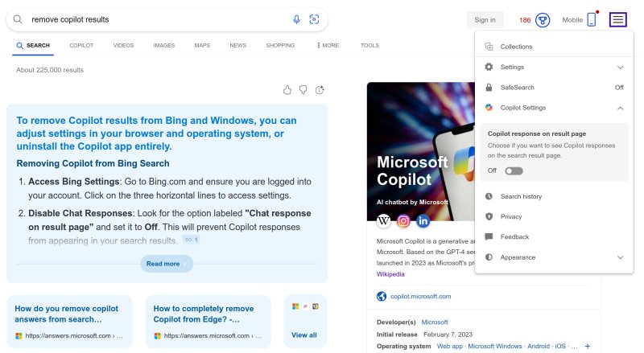Open visual search camera icon
This screenshot has height=353, width=644.
(314, 19)
